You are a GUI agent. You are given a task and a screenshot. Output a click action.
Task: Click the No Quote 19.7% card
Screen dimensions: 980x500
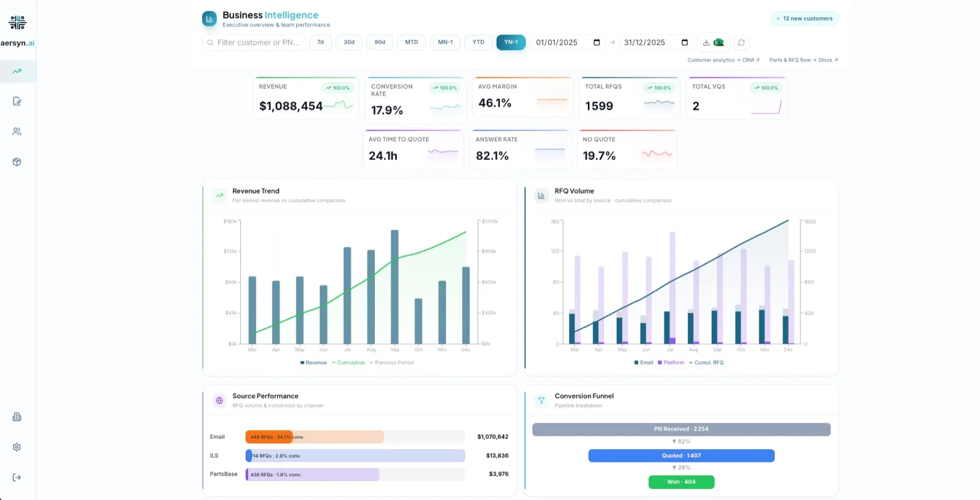[627, 150]
